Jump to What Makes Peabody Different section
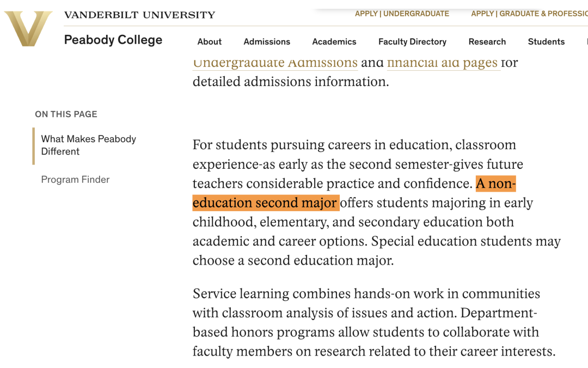This screenshot has height=368, width=588. tap(89, 145)
